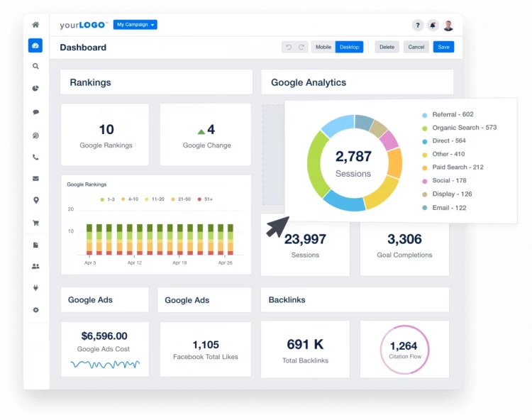532x420 pixels.
Task: Click the redo arrow button
Action: point(301,47)
